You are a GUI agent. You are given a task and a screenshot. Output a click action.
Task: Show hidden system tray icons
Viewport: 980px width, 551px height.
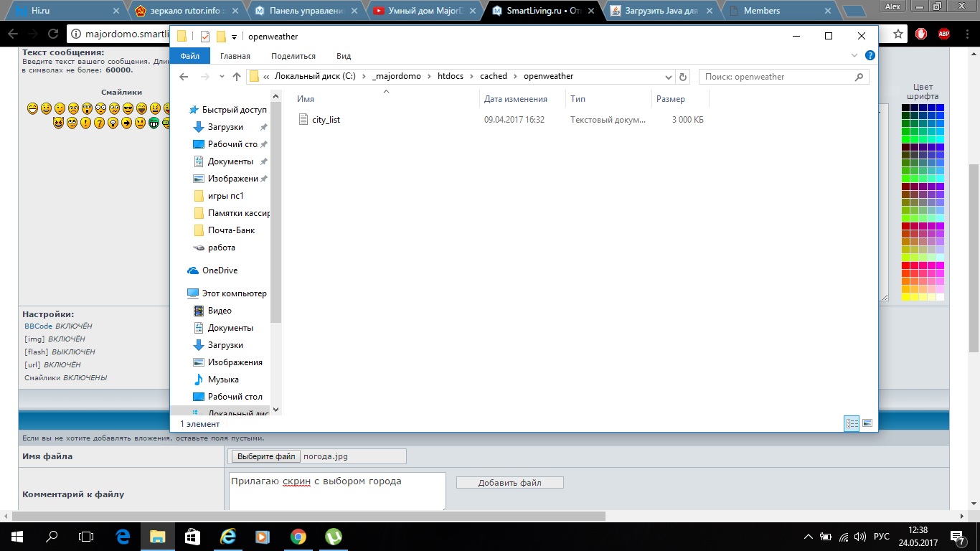(x=809, y=536)
